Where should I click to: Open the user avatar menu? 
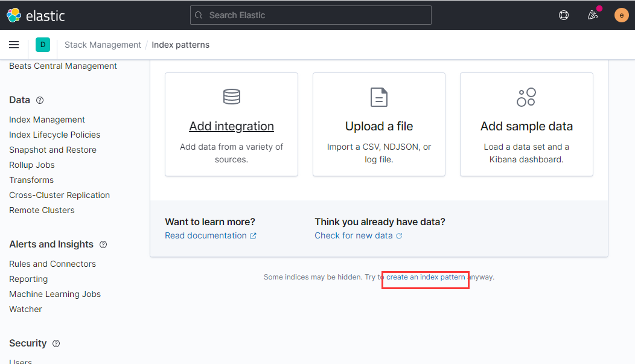click(x=621, y=15)
